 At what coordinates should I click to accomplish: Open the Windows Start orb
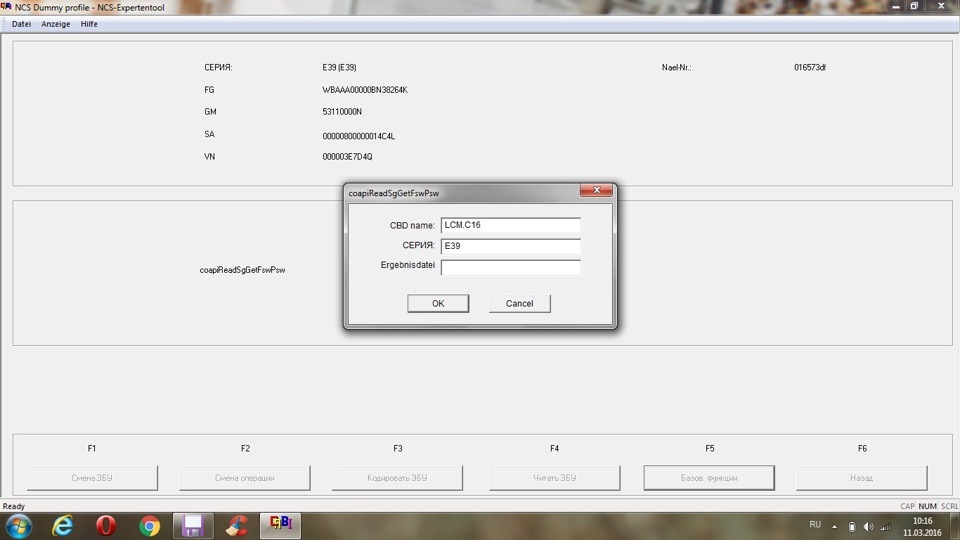pos(18,526)
